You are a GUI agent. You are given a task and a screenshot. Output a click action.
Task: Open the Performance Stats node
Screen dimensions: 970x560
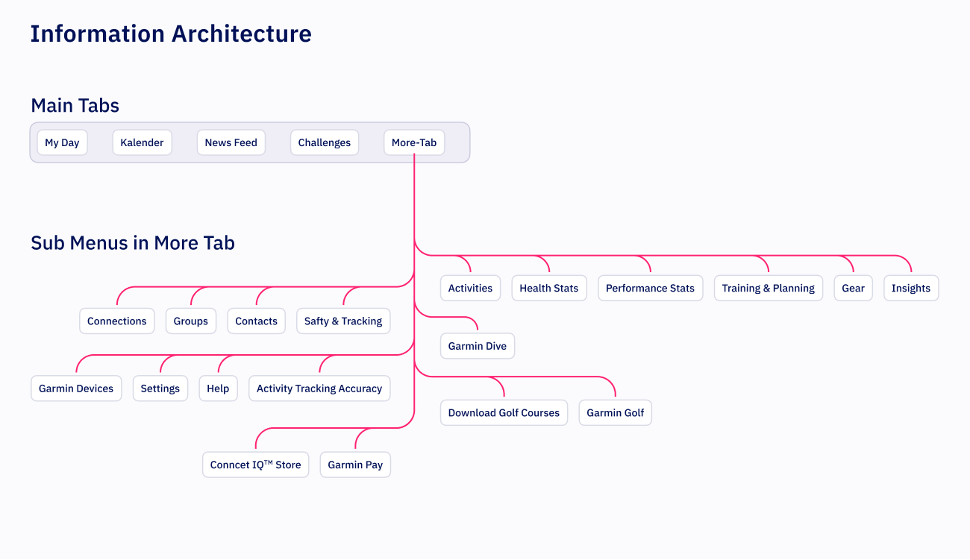(x=650, y=289)
